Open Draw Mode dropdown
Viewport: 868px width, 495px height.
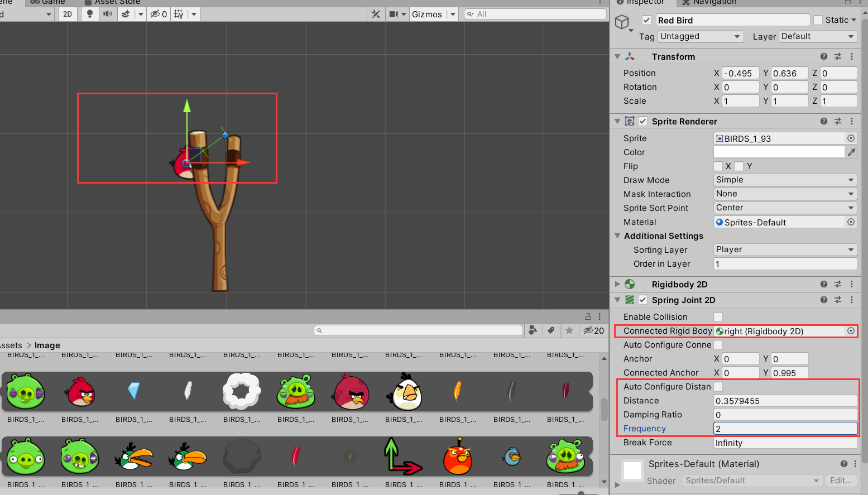(785, 180)
